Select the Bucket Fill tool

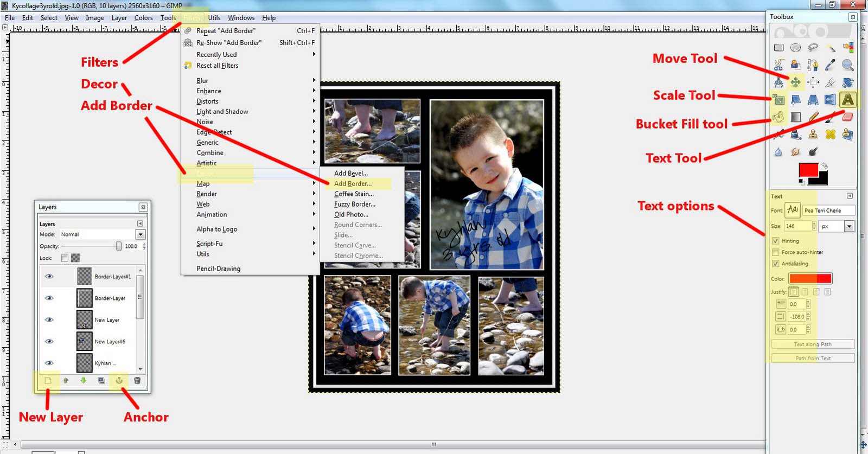(x=778, y=117)
